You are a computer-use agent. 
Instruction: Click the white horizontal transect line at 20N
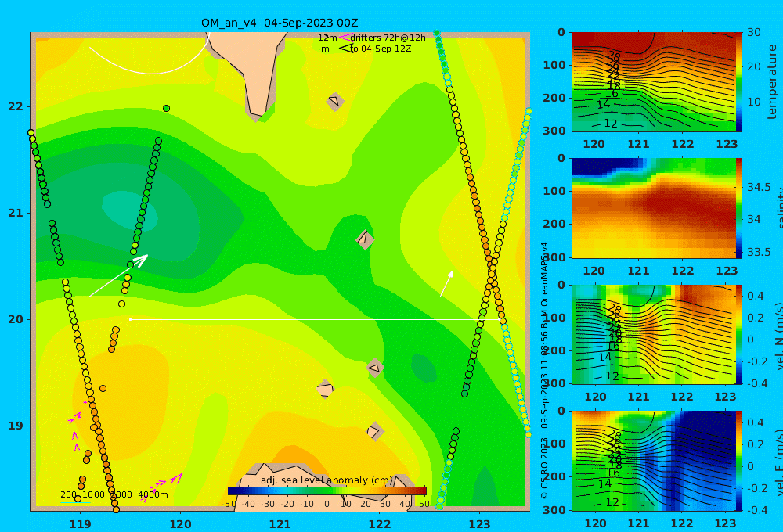pos(316,319)
